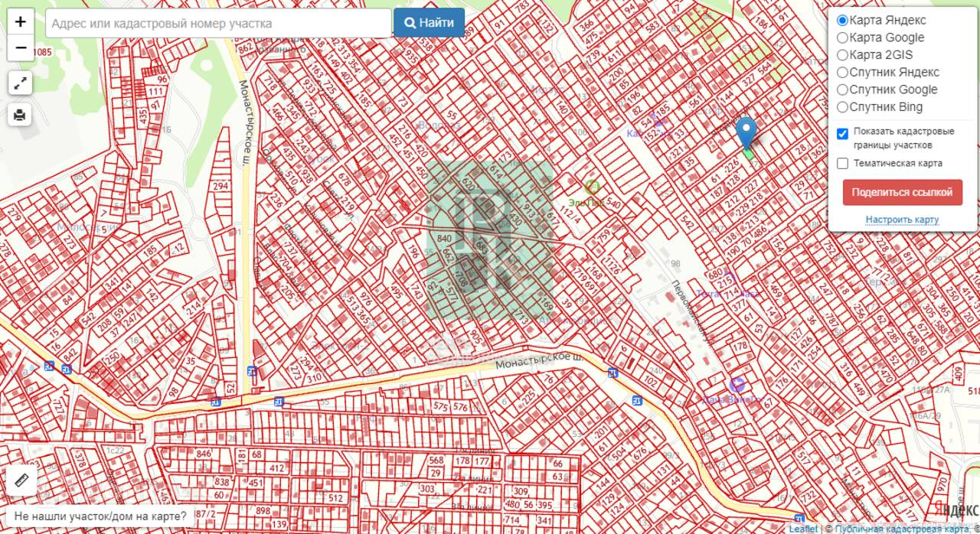Click the Найти search button
Viewport: 980px width, 534px height.
coord(430,23)
